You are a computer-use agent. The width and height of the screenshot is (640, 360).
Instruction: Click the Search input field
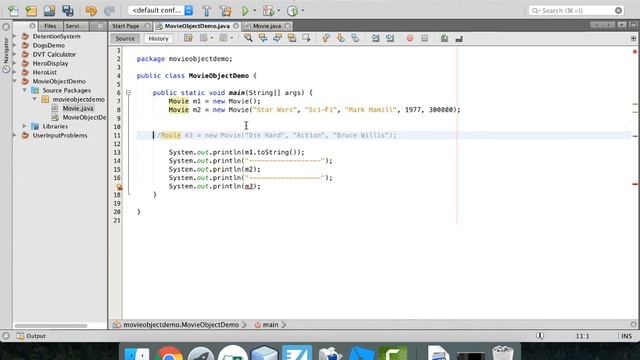point(576,10)
